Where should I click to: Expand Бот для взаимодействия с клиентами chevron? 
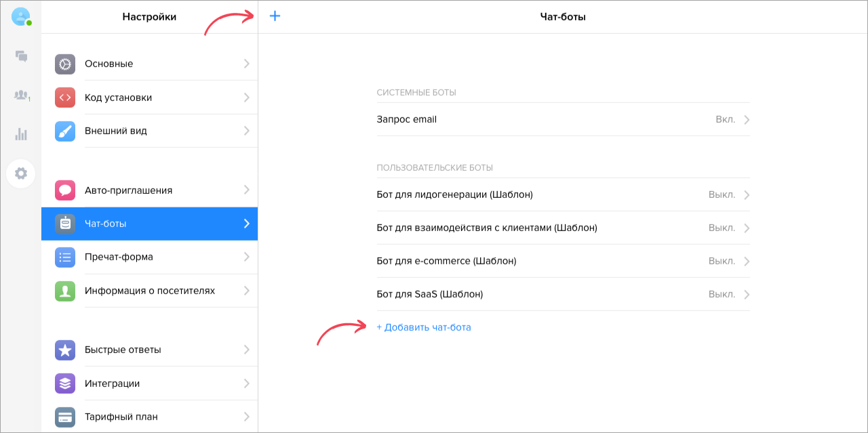coord(747,228)
